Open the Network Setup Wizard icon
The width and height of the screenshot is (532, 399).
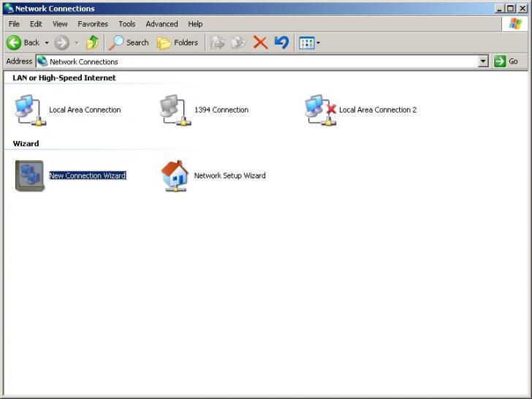pos(175,175)
